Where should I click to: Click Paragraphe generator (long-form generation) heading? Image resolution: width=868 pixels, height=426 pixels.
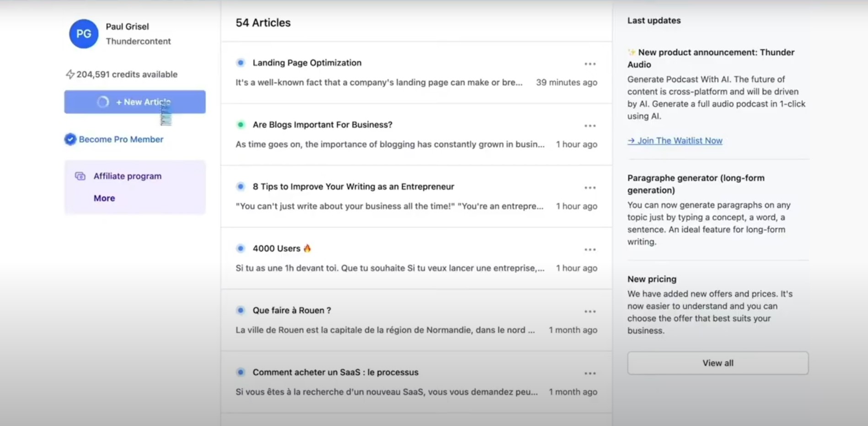pos(696,184)
